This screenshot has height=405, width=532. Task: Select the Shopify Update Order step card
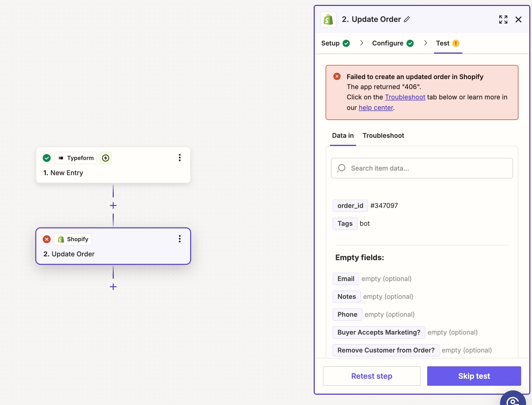pos(113,246)
